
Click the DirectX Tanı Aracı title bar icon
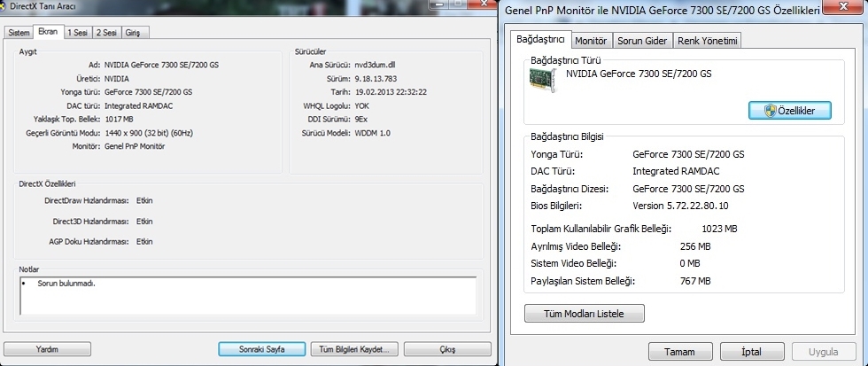(4, 5)
